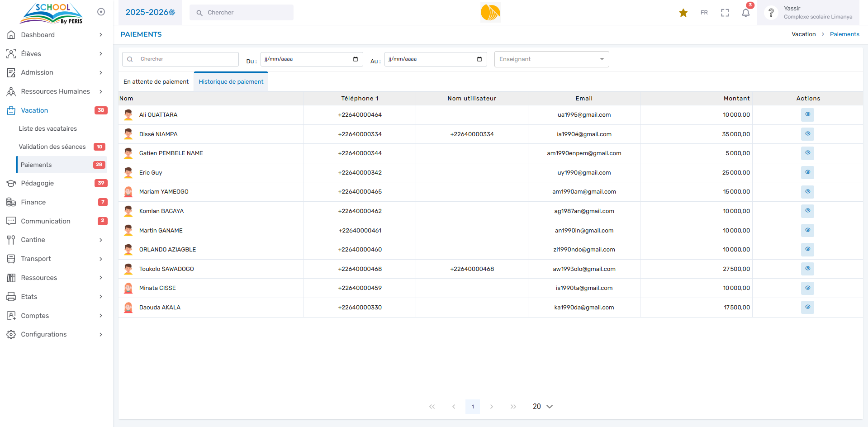
Task: Open Validation des séances in sidebar
Action: pos(52,147)
